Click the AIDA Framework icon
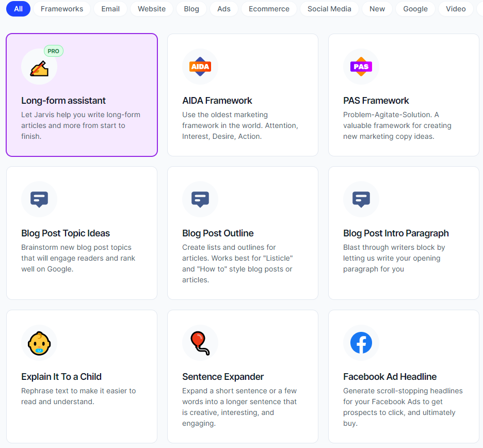This screenshot has height=448, width=483. point(200,67)
